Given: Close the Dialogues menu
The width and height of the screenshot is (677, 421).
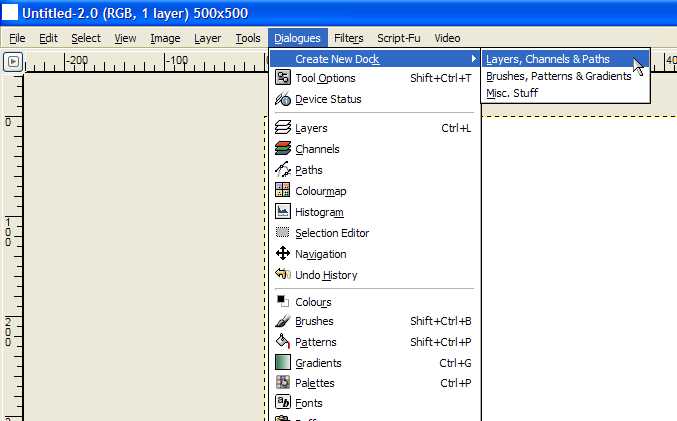Looking at the screenshot, I should click(297, 38).
